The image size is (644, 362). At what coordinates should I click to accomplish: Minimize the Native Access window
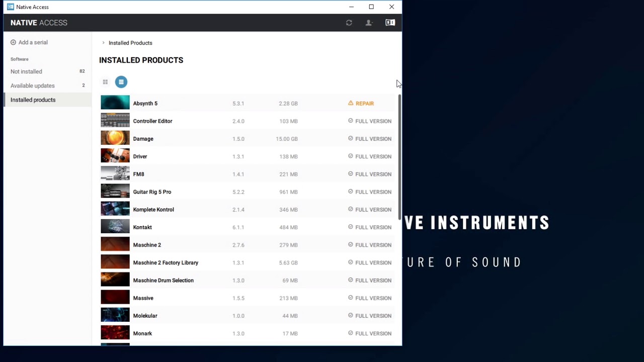coord(351,7)
